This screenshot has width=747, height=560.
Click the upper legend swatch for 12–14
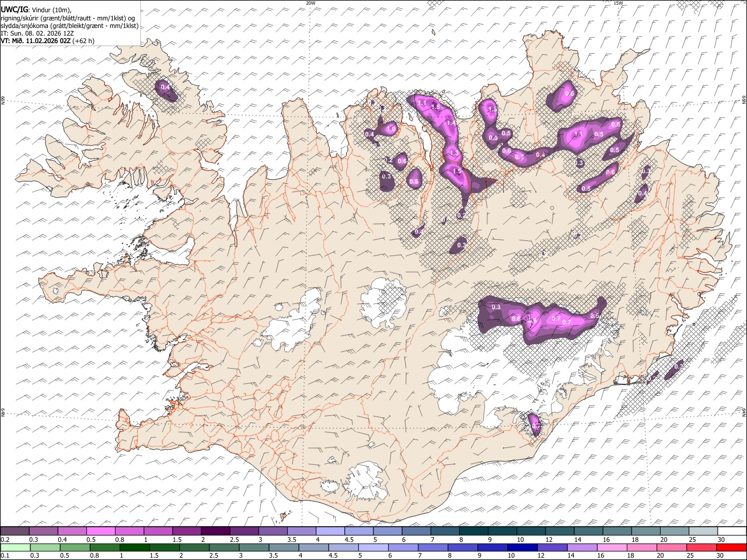click(x=560, y=531)
